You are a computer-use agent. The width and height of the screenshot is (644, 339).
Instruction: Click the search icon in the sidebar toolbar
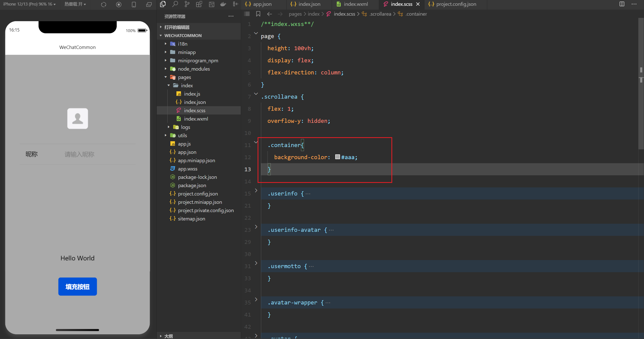[x=175, y=4]
